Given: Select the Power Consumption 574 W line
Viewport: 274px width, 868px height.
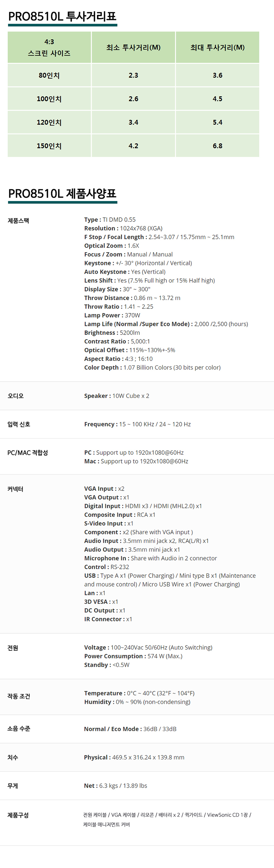Looking at the screenshot, I should pos(133,656).
